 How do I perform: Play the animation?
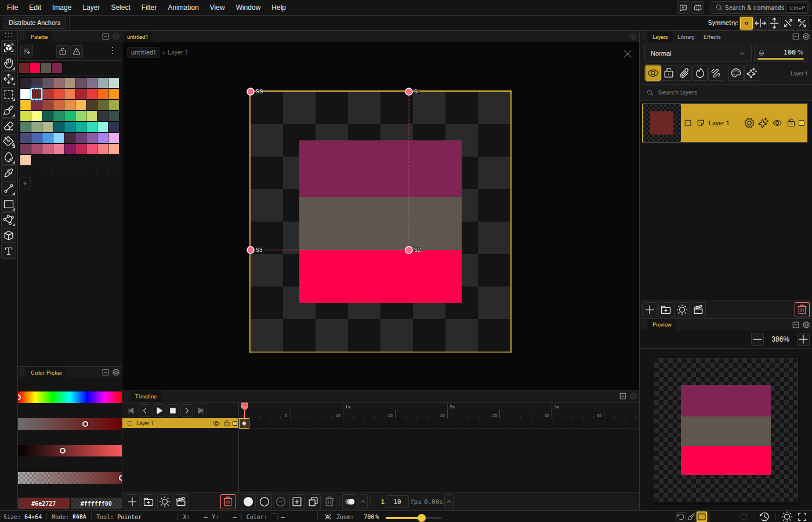159,411
